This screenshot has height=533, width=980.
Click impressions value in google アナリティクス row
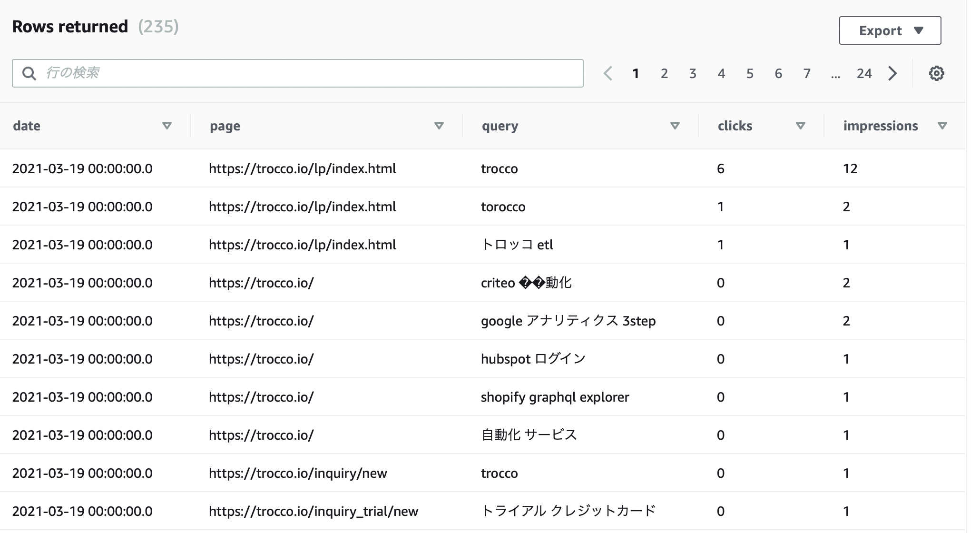(846, 321)
